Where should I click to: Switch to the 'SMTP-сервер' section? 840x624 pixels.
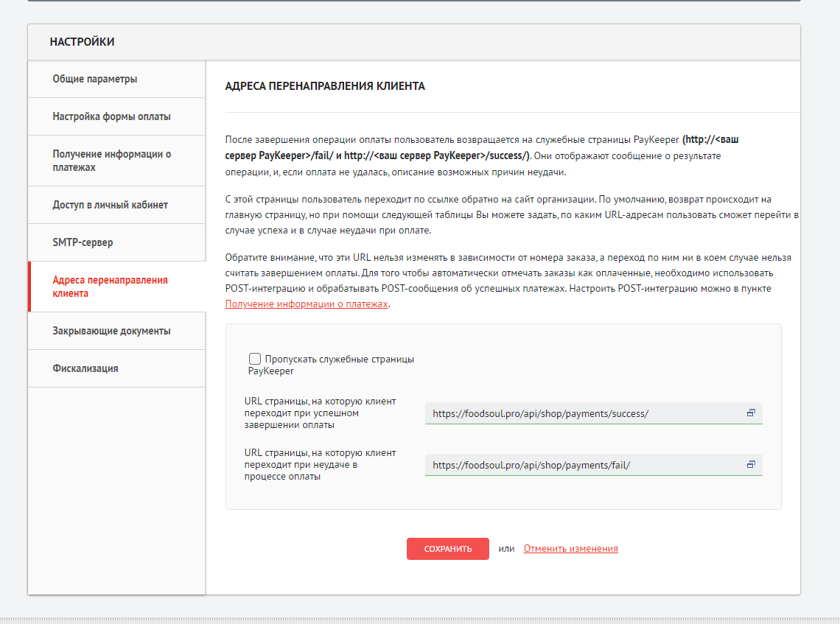[x=83, y=242]
